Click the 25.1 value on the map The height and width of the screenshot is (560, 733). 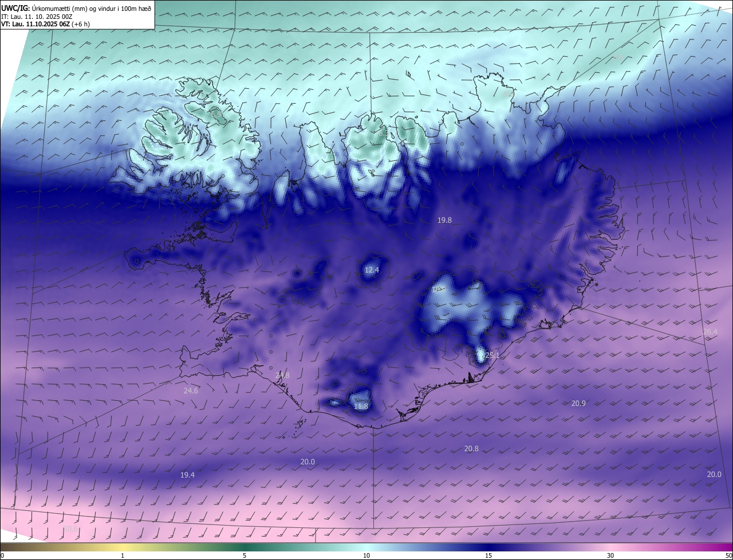pos(492,356)
